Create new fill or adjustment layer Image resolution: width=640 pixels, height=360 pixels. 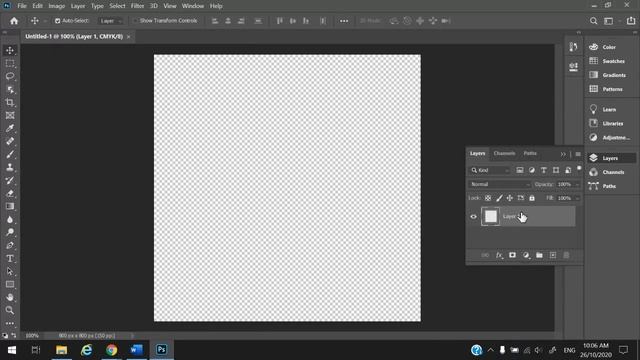point(526,255)
